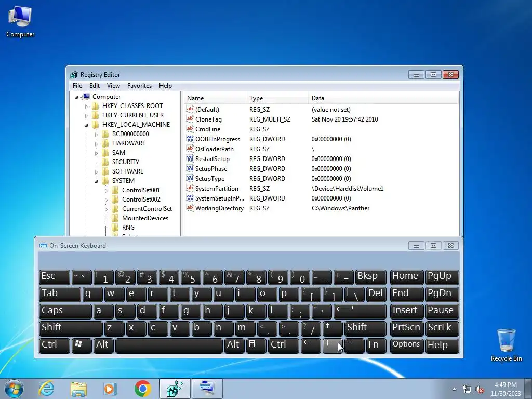Image resolution: width=532 pixels, height=399 pixels.
Task: Open Windows Explorer from taskbar
Action: point(78,389)
